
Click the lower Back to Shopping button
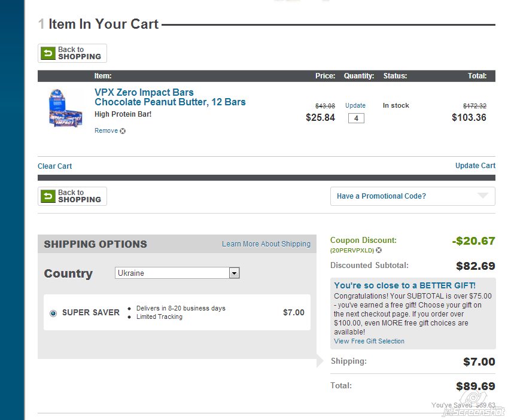pos(72,196)
